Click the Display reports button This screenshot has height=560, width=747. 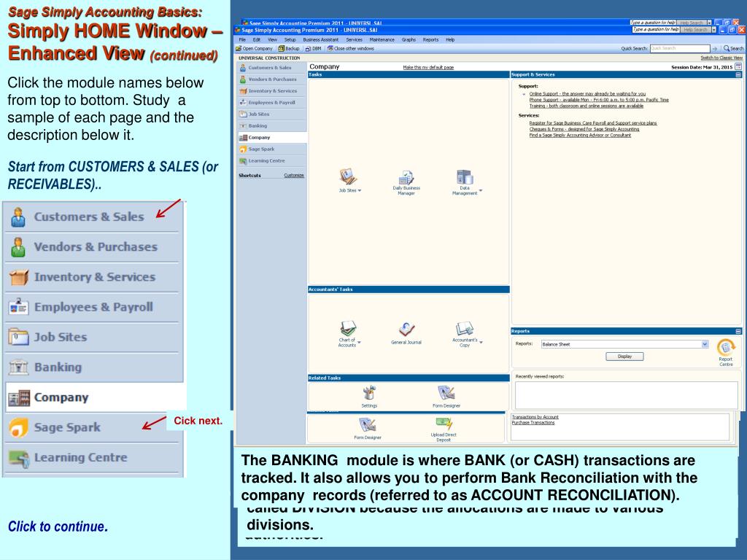click(624, 356)
